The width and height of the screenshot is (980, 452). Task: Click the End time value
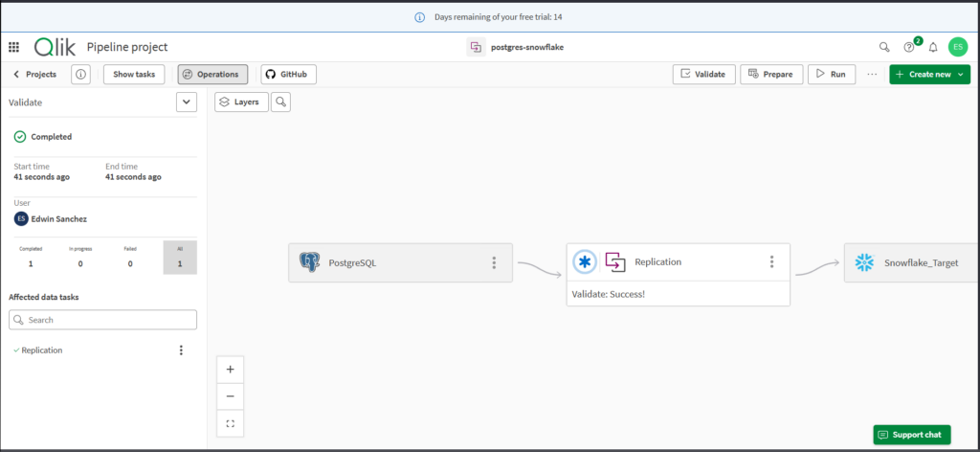[133, 177]
